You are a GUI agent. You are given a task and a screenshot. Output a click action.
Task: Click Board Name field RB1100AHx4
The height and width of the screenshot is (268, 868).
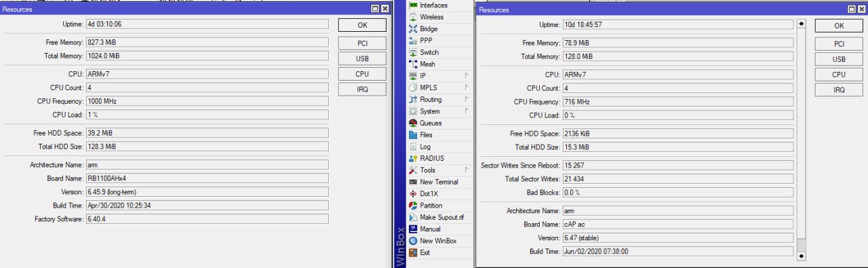207,178
